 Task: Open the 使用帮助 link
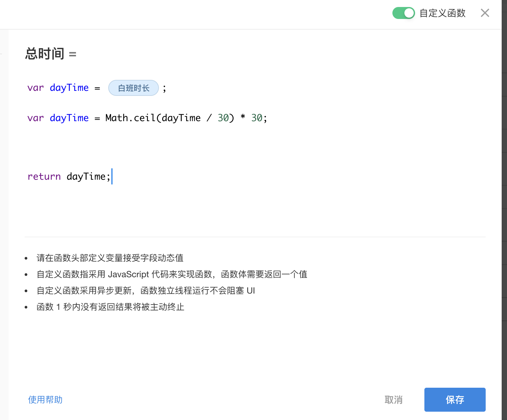point(45,400)
